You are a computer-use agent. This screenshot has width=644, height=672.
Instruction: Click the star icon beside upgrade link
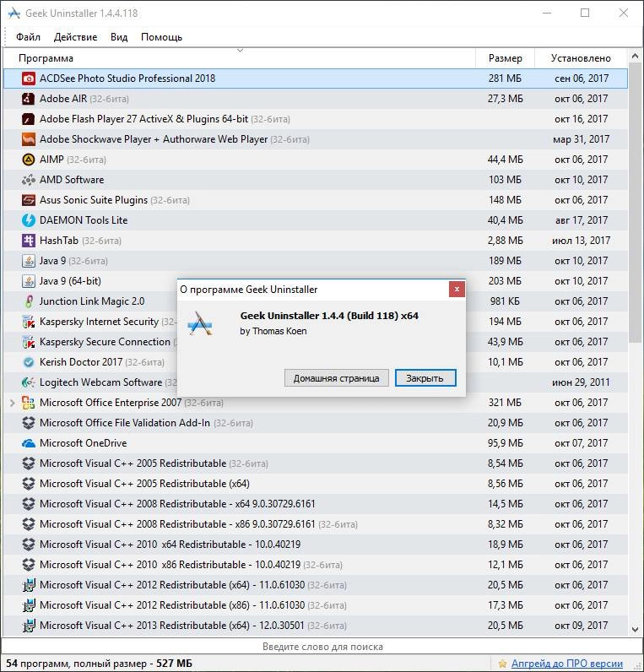(502, 664)
